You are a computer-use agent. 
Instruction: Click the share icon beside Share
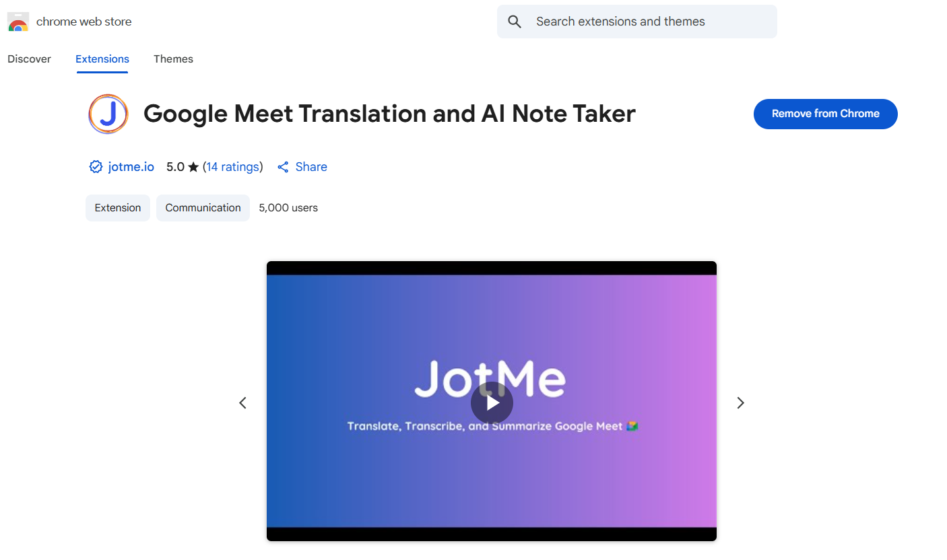[x=283, y=167]
